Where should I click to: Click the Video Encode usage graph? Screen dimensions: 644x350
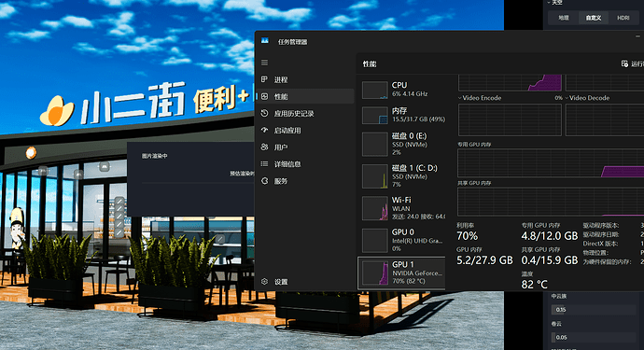[x=510, y=119]
